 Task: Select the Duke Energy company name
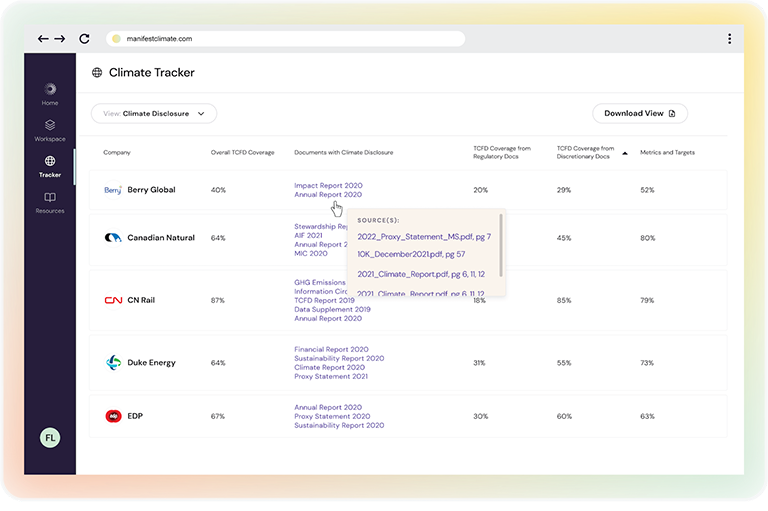point(151,363)
